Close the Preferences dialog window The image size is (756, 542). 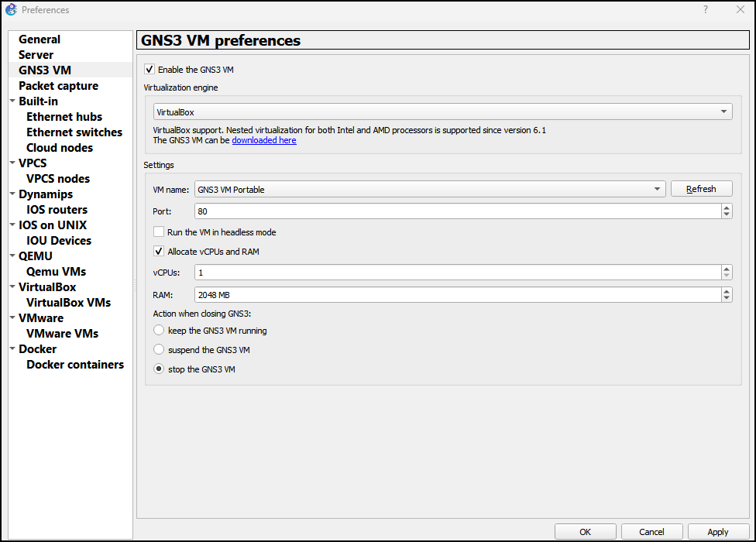click(x=740, y=9)
